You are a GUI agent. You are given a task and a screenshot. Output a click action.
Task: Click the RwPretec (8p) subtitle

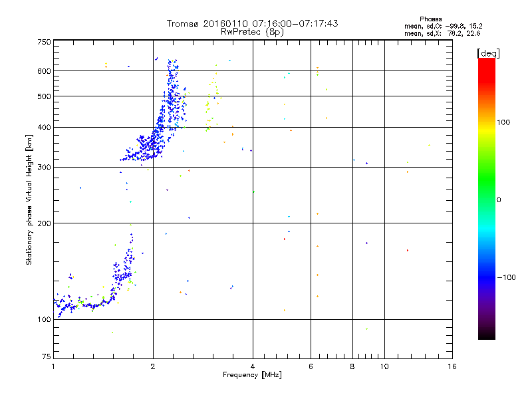(252, 32)
